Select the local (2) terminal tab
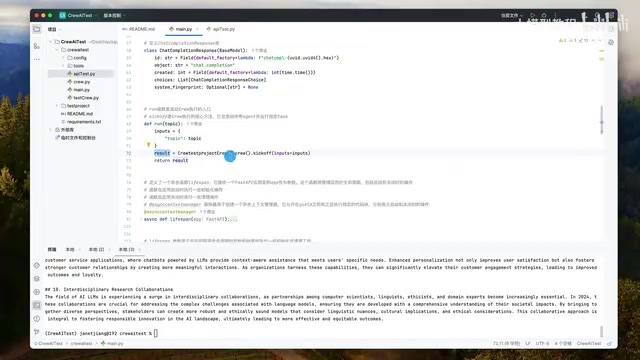Image resolution: width=640 pixels, height=360 pixels. click(x=96, y=249)
